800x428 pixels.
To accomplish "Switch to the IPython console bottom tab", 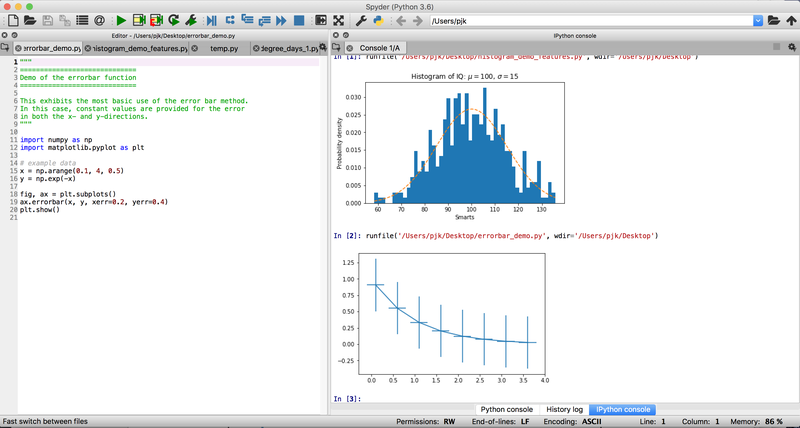I will pos(622,409).
